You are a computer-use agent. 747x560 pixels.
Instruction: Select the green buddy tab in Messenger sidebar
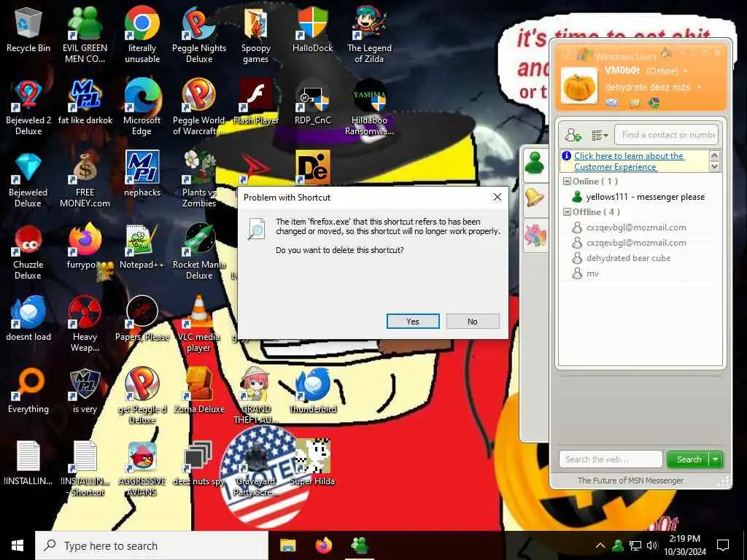(x=535, y=163)
